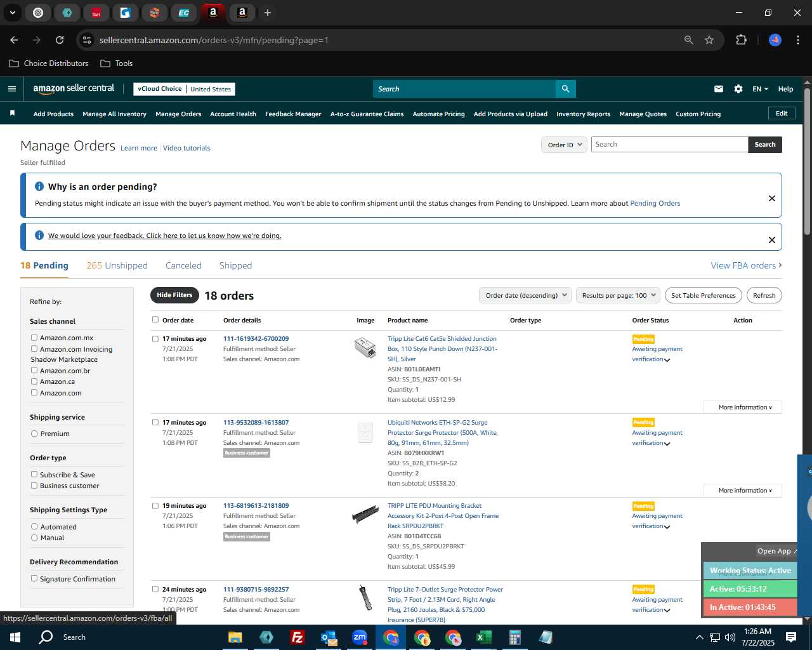Viewport: 812px width, 650px height.
Task: Open the browser zoom magnifier icon
Action: click(689, 40)
